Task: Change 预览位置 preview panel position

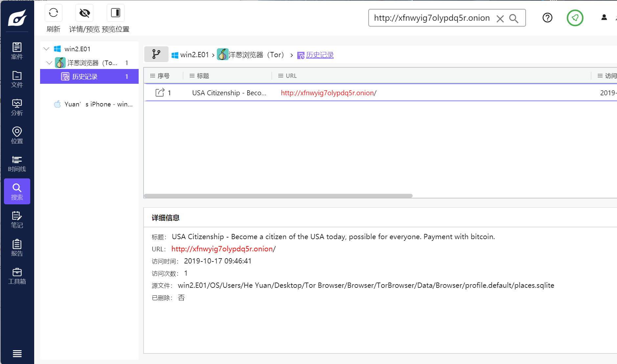Action: point(116,19)
